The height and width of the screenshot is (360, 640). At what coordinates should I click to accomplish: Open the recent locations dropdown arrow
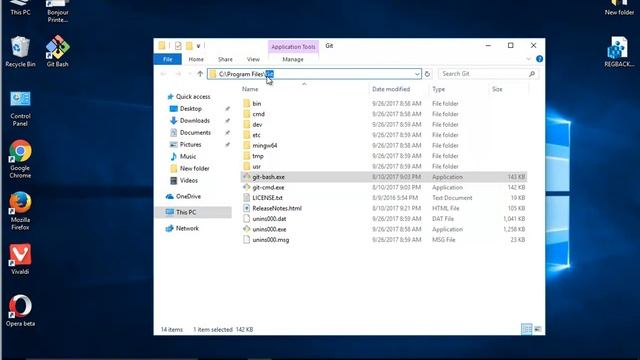(190, 74)
